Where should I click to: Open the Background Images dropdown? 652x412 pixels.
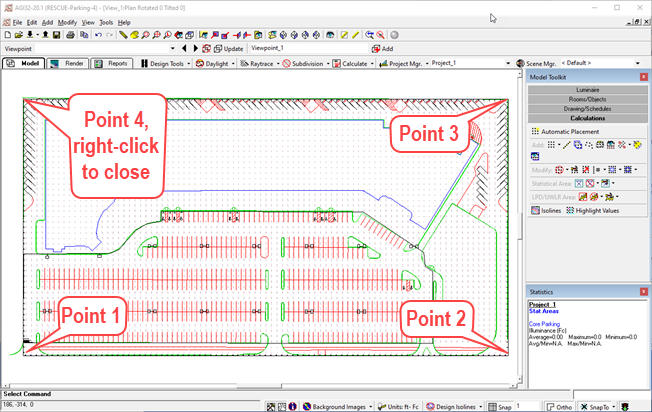(375, 406)
